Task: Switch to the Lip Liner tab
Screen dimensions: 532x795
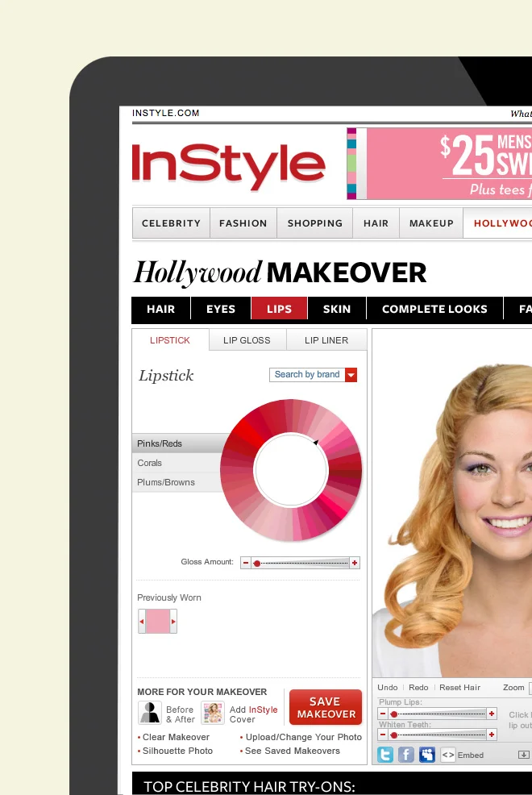Action: (x=326, y=340)
